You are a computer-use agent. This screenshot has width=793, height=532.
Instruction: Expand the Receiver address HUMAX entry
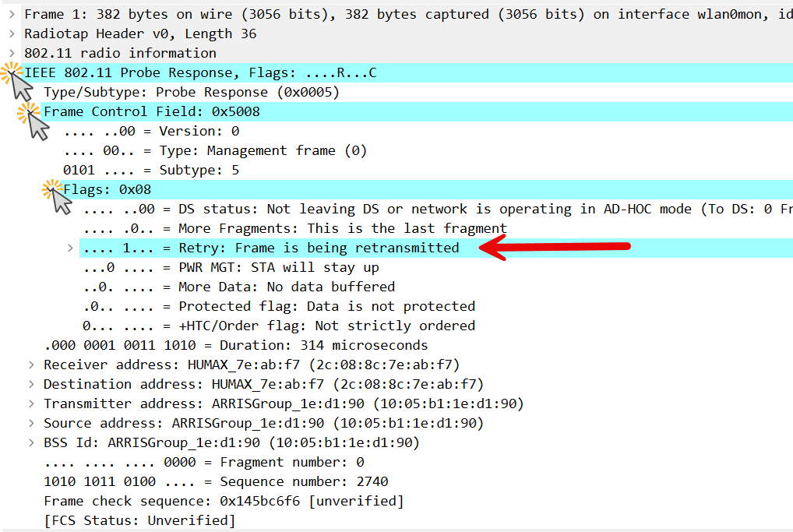coord(31,365)
